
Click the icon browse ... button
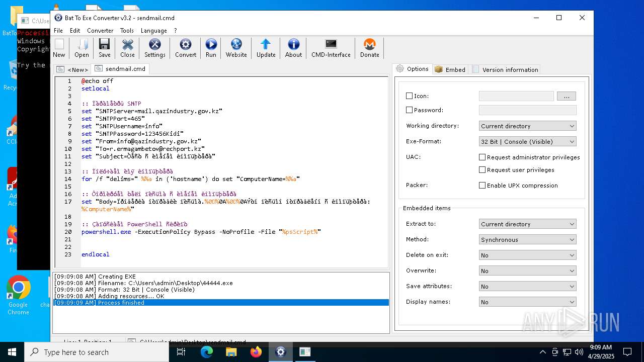click(x=566, y=96)
